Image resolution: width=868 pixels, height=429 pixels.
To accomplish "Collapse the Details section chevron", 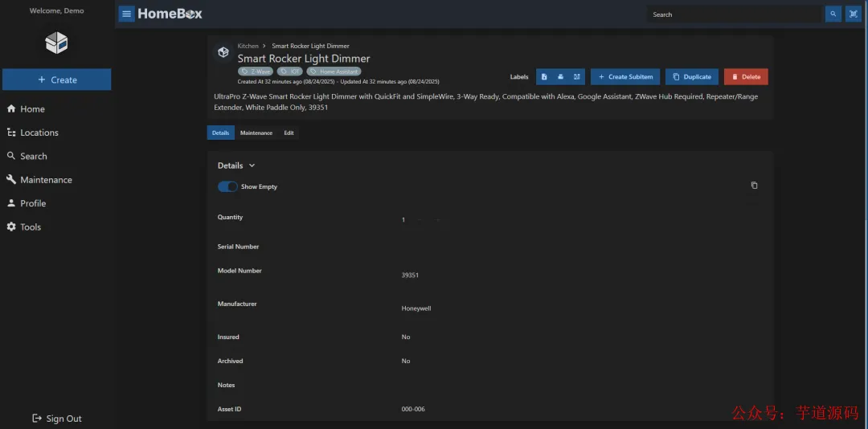I will click(x=252, y=165).
